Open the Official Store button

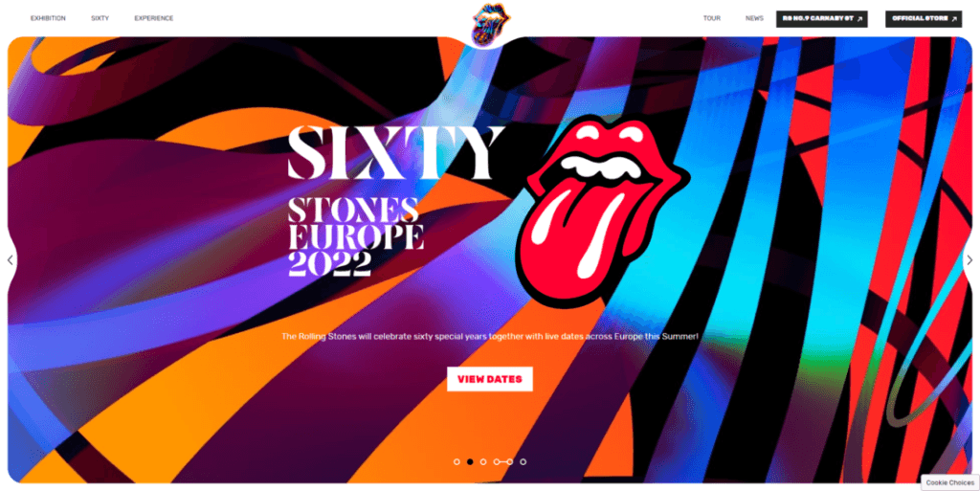[x=924, y=19]
